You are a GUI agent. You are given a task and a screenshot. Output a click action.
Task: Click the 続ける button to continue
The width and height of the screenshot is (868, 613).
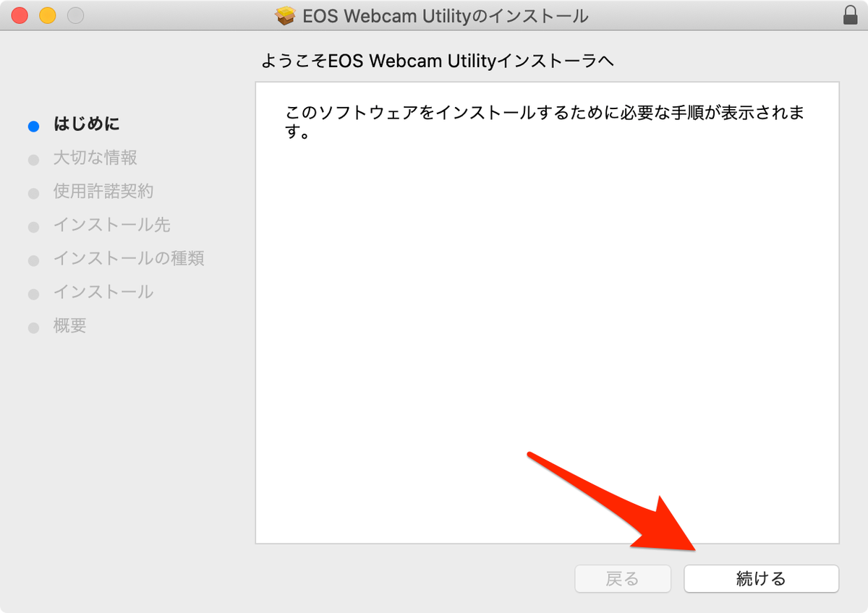tap(761, 578)
